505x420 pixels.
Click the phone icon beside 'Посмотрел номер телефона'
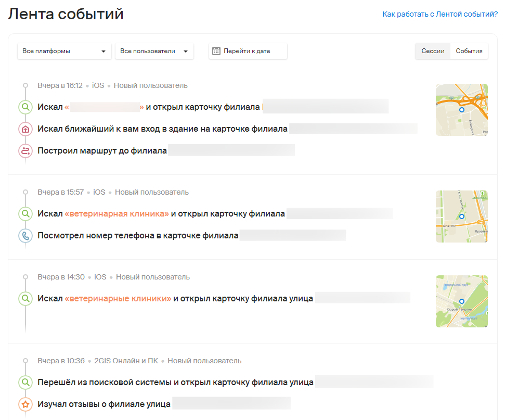pos(25,236)
